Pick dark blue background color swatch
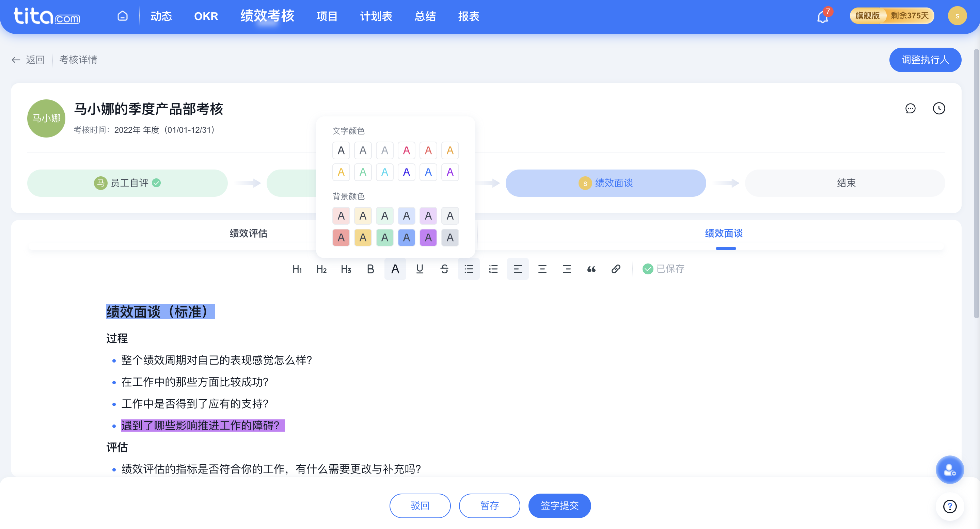980x529 pixels. tap(407, 238)
